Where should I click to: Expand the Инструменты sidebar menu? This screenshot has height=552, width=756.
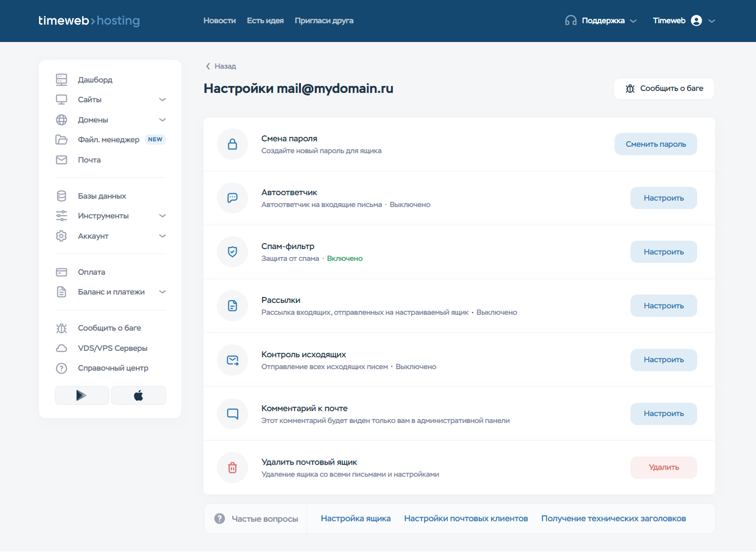(162, 216)
